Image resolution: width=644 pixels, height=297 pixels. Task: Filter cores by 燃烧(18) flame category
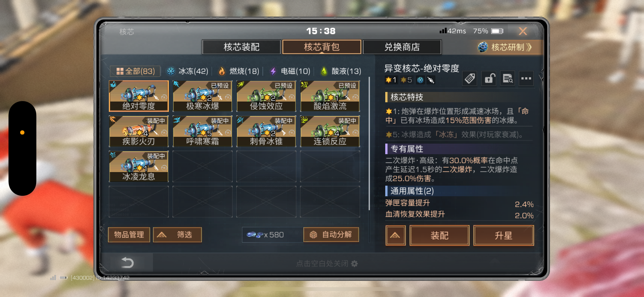(238, 71)
